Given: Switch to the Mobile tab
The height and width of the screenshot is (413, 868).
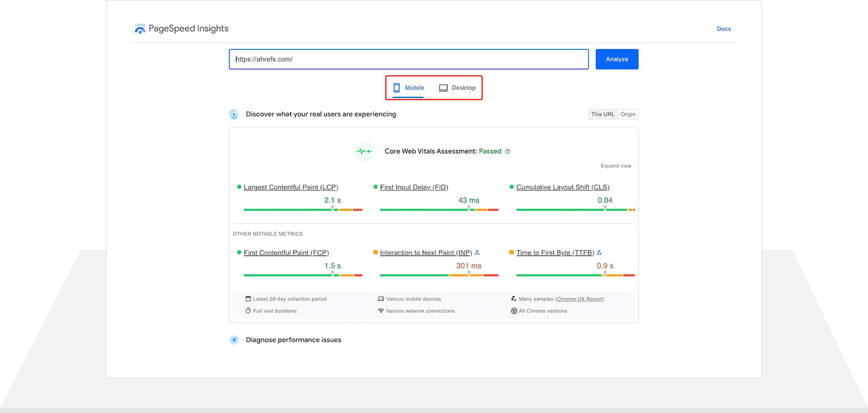Looking at the screenshot, I should pos(409,88).
